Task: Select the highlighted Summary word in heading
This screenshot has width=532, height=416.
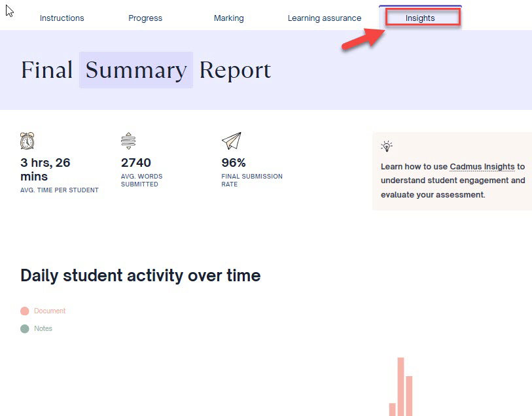Action: click(x=136, y=70)
